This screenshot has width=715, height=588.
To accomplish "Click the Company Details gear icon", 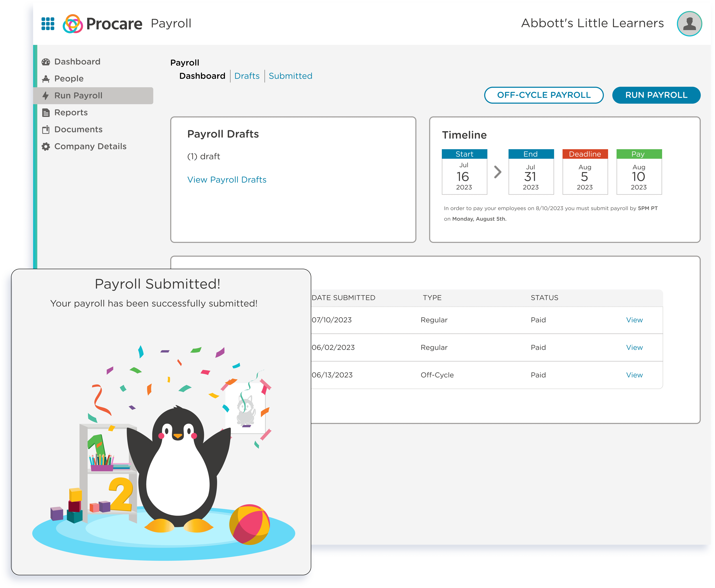I will point(46,147).
